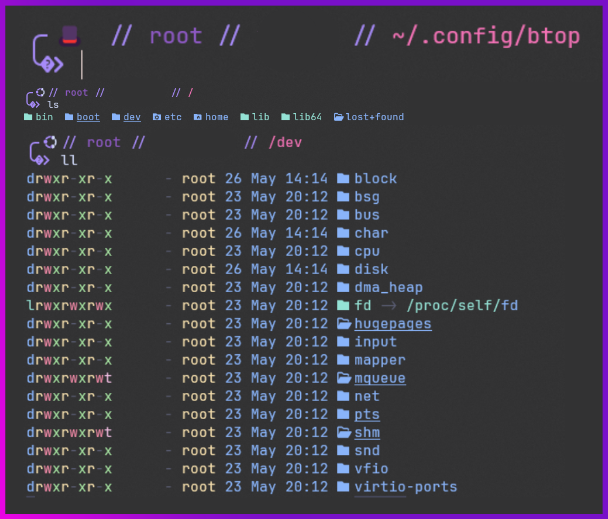The image size is (608, 519).
Task: Click the folder icon beside virtio-ports
Action: click(343, 488)
